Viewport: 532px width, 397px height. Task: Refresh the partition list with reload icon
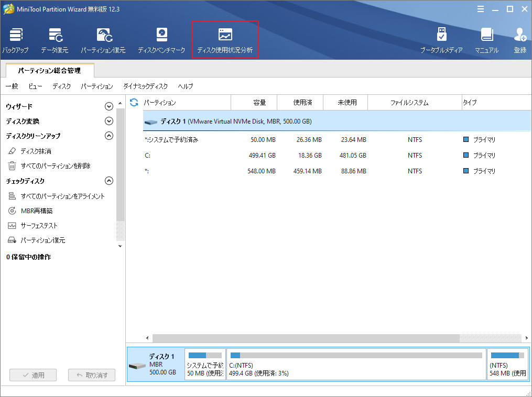[134, 103]
